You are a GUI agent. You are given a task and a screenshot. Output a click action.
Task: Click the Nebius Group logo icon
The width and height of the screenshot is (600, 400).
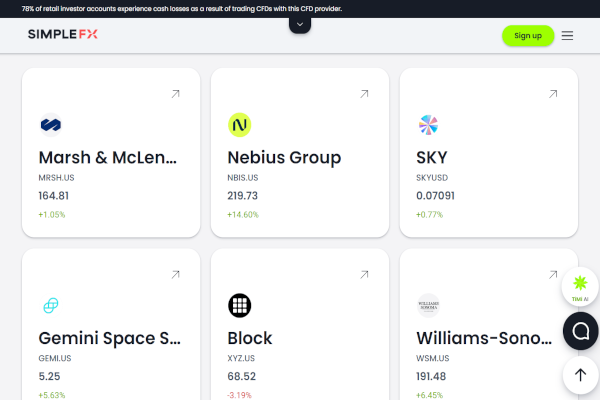coord(240,125)
